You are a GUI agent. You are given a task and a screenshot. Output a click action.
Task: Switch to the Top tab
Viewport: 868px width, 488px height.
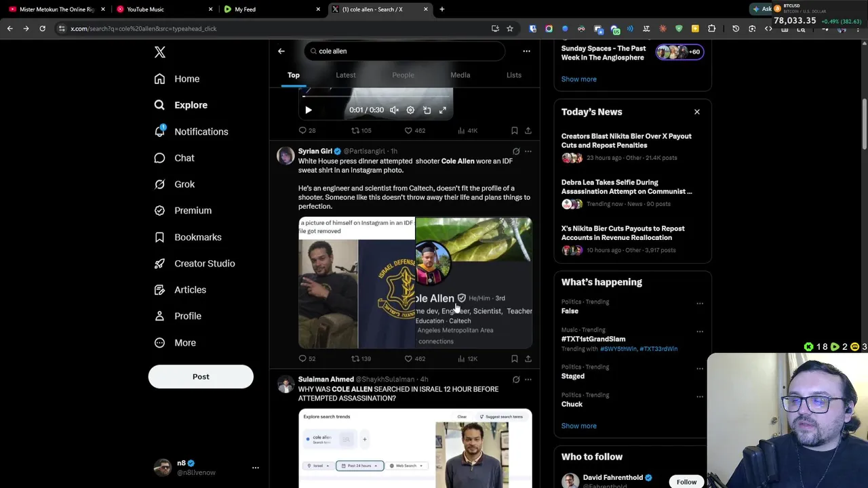294,75
